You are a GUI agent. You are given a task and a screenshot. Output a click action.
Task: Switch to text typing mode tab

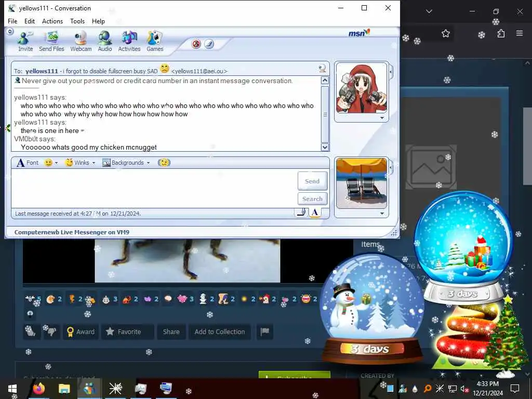(315, 212)
